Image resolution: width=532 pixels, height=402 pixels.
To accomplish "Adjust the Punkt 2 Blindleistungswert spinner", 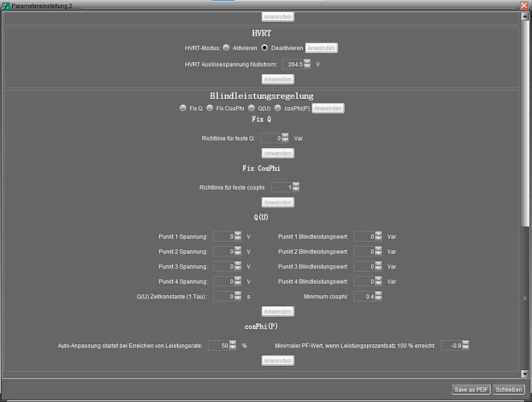I will tap(378, 252).
